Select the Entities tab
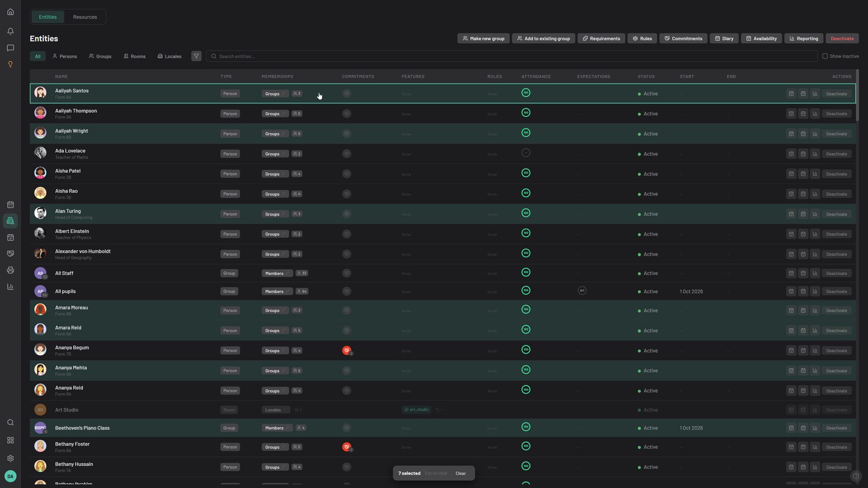The width and height of the screenshot is (868, 488). click(x=48, y=17)
